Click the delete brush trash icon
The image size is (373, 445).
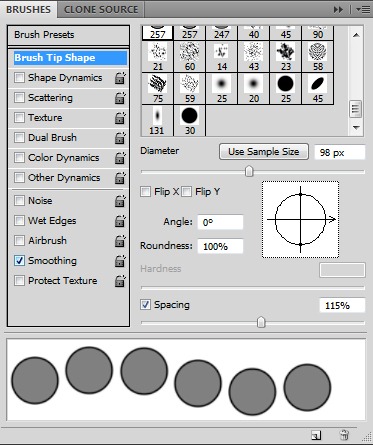[x=344, y=435]
